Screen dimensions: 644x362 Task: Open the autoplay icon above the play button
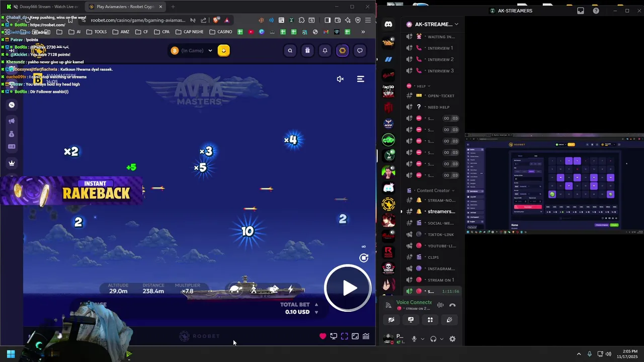(364, 258)
